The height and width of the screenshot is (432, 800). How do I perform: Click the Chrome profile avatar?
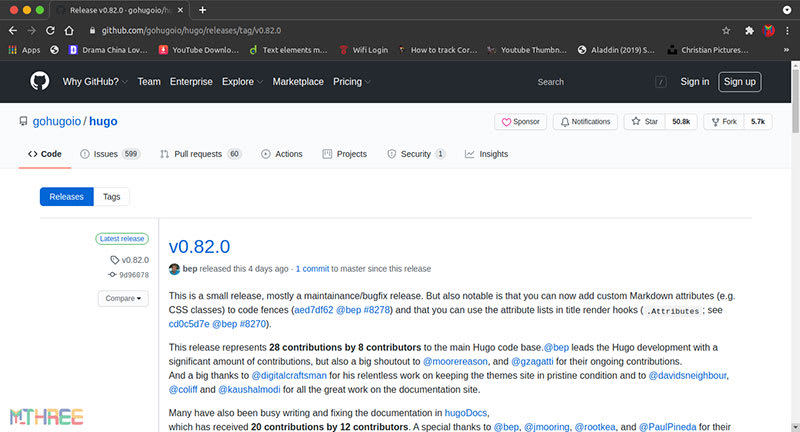(768, 31)
